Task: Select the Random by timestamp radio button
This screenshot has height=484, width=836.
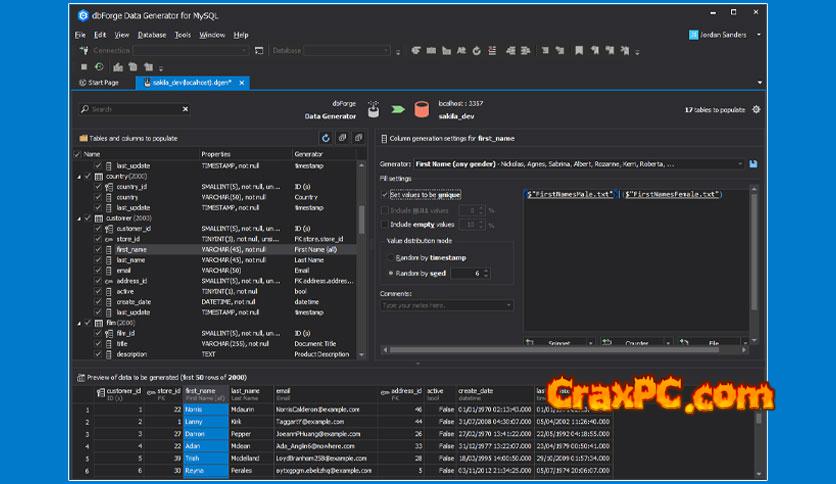Action: (390, 258)
